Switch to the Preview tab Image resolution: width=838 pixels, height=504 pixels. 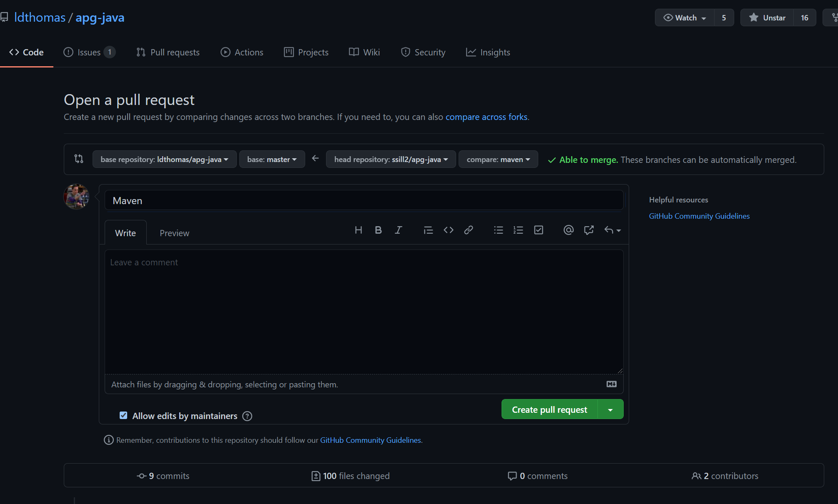[174, 233]
